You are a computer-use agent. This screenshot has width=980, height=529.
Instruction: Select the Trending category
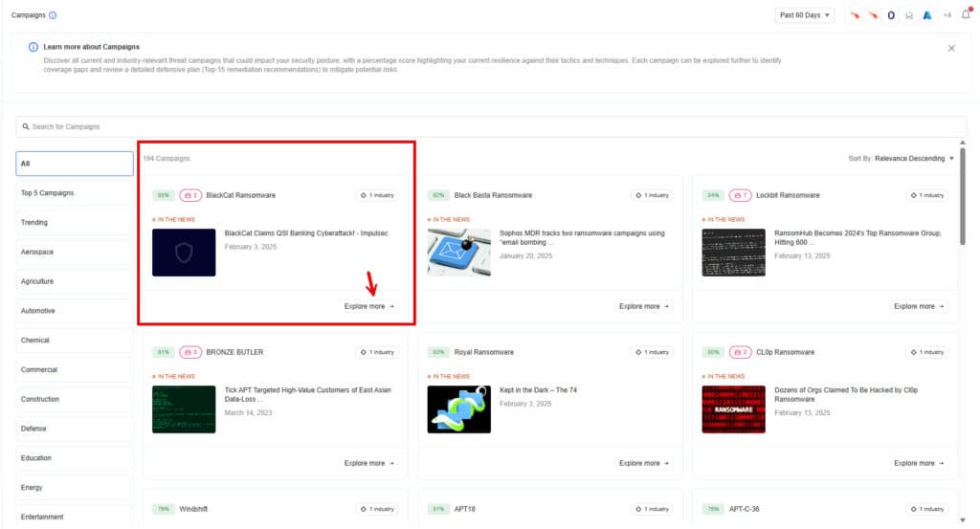[75, 222]
